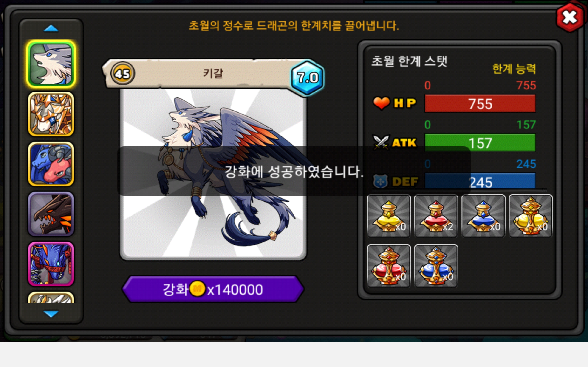Select the large red ornate flask
The height and width of the screenshot is (367, 588).
tap(389, 266)
